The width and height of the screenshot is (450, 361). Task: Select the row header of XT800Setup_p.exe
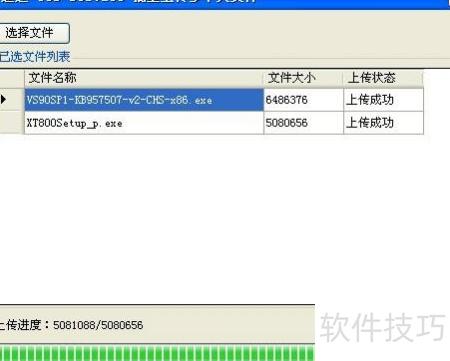(12, 123)
